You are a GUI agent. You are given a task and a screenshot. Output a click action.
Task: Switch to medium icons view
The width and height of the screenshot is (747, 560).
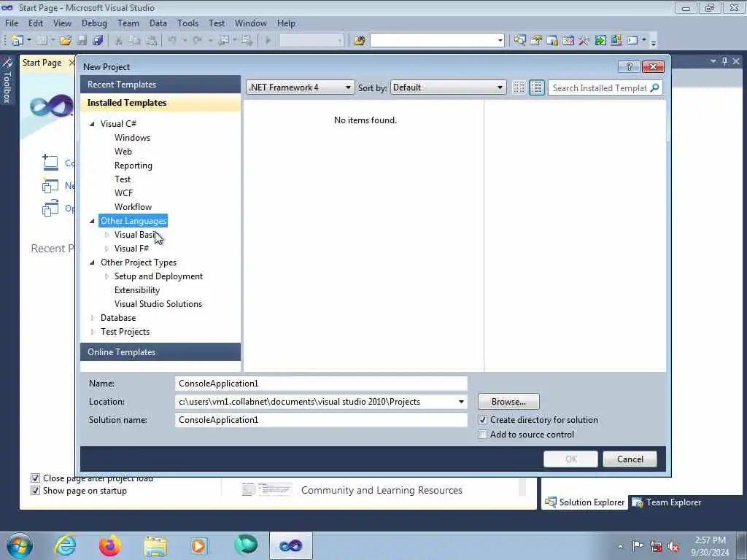point(537,87)
